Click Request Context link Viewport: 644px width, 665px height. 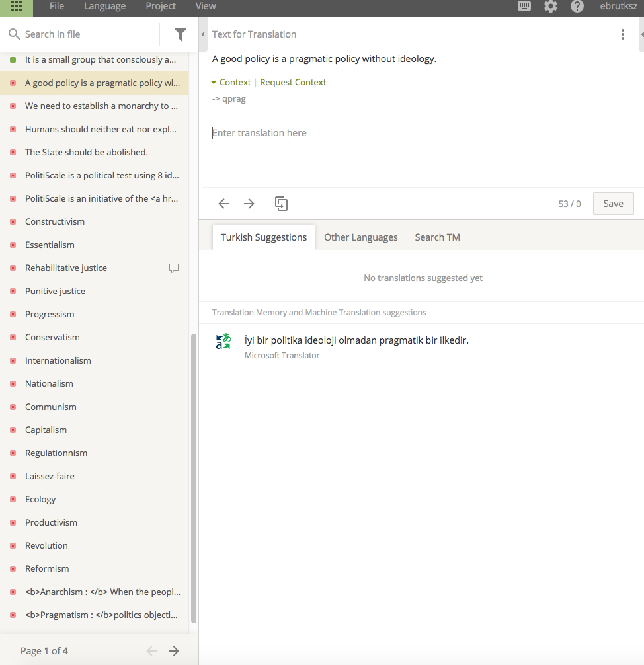[x=293, y=82]
